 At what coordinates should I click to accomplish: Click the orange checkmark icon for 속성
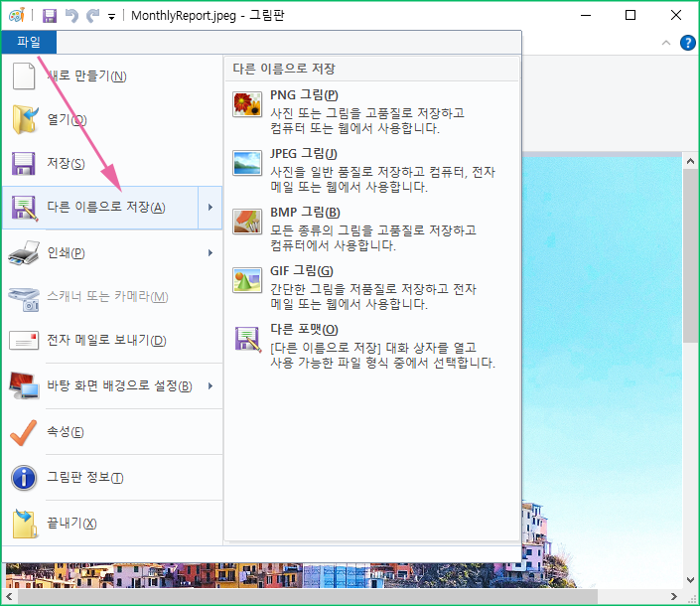[24, 432]
